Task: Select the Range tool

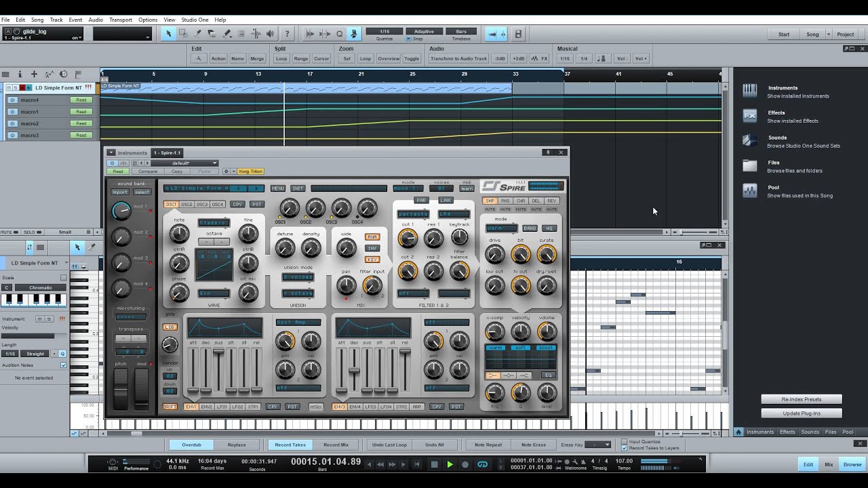Action: [x=183, y=34]
